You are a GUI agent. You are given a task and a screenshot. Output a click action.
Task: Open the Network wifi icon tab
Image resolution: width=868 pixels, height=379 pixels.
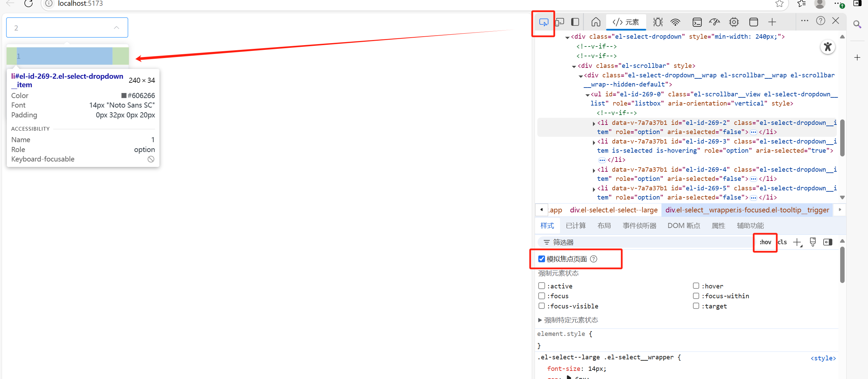pos(675,22)
